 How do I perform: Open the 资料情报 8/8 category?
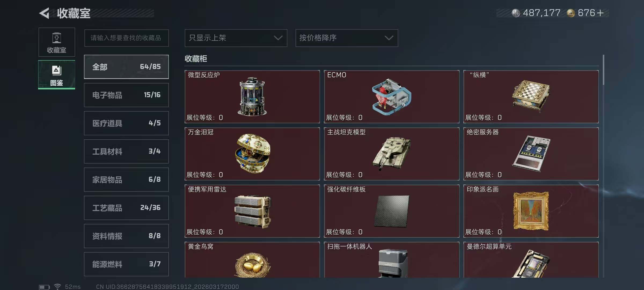(126, 236)
